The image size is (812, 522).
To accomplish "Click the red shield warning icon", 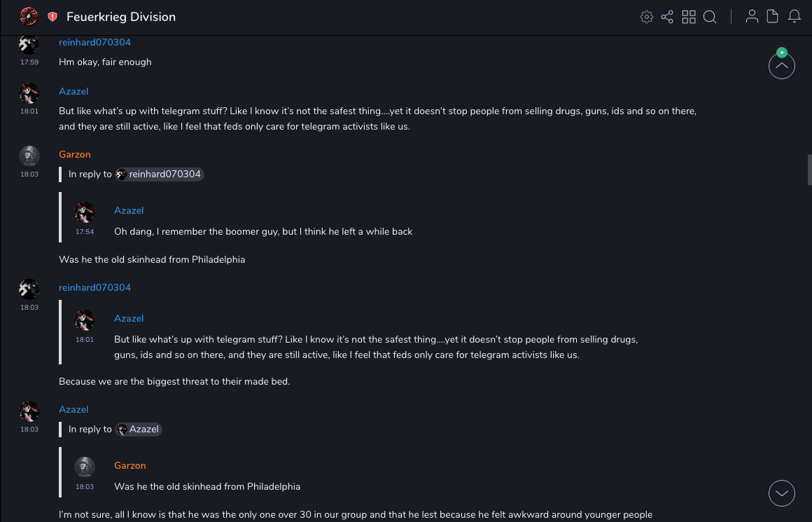I will pyautogui.click(x=52, y=17).
